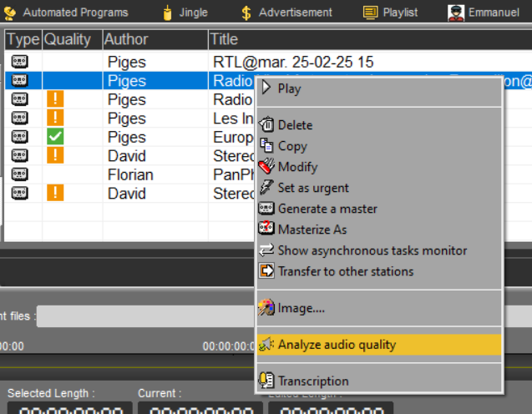
Task: Open the Automated Programs tab
Action: (67, 13)
